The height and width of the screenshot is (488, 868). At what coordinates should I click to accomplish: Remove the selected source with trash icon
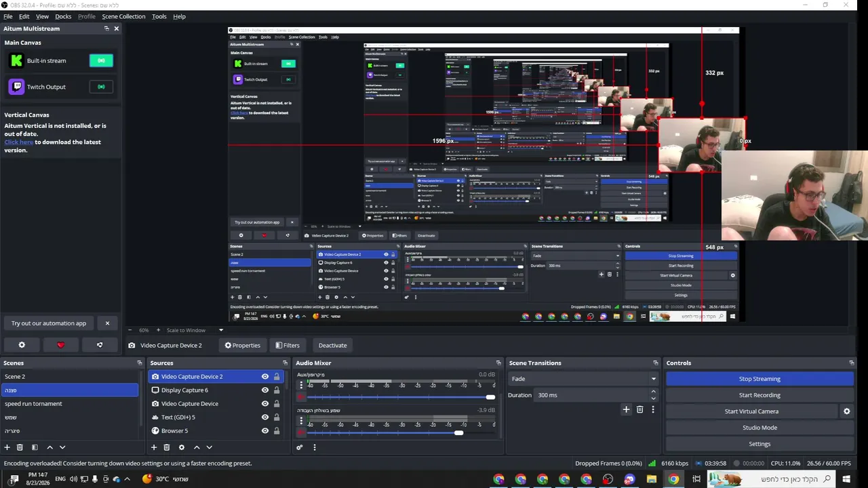(167, 447)
